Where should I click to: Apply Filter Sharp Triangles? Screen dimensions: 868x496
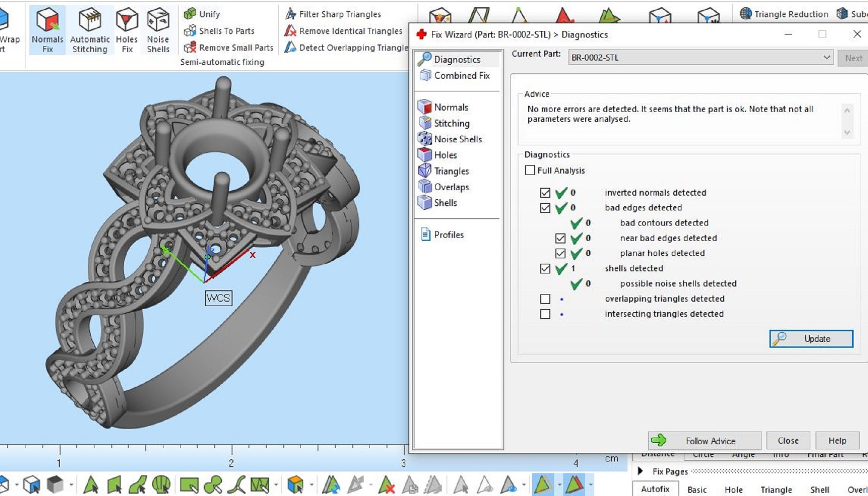pos(333,14)
